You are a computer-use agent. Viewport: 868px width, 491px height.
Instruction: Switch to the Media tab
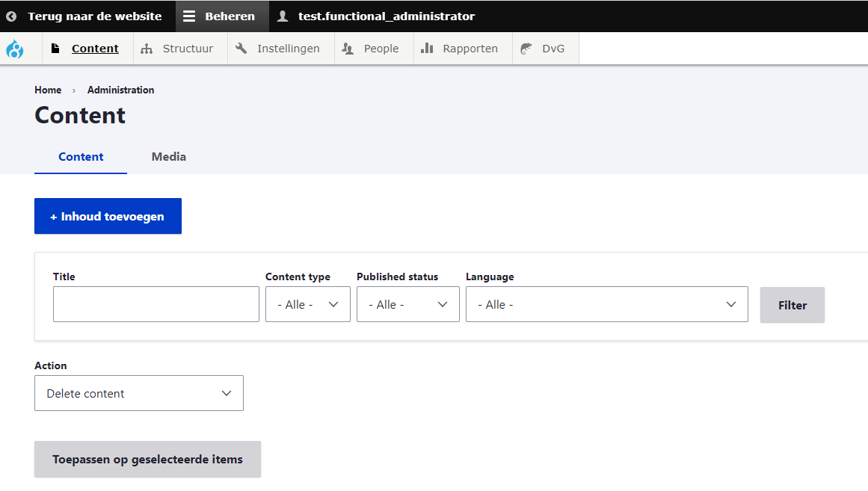pyautogui.click(x=169, y=157)
